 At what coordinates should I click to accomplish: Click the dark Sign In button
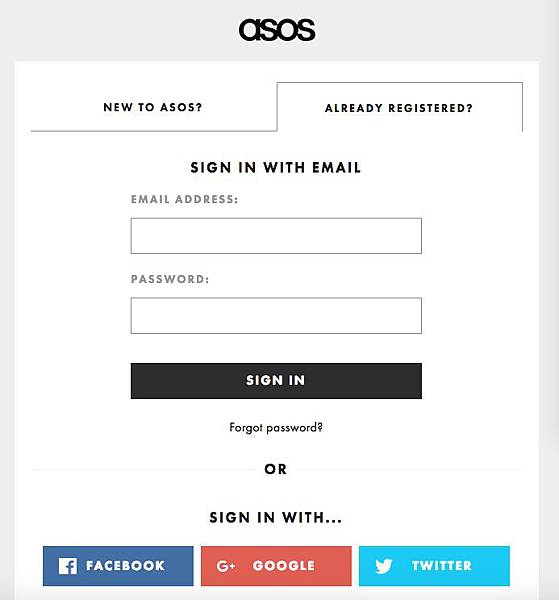pos(276,381)
